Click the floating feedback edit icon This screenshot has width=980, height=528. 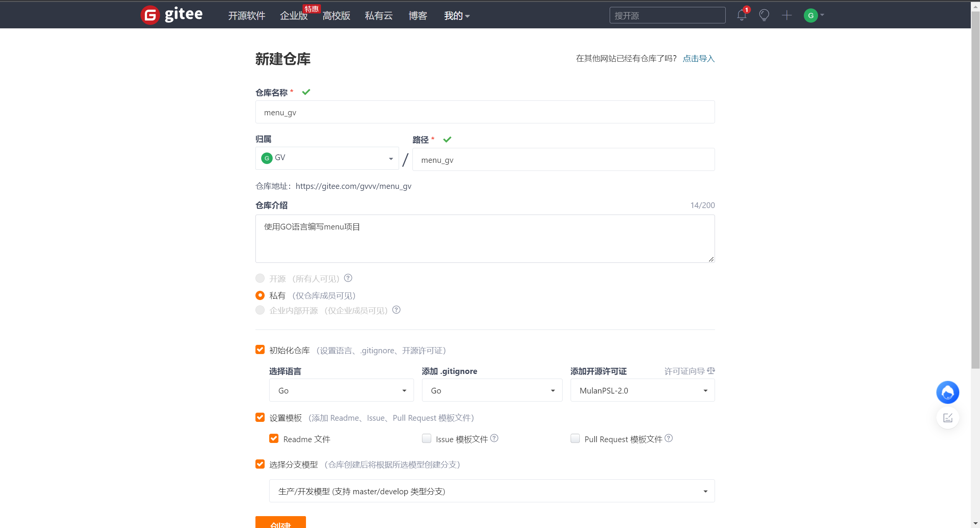947,418
